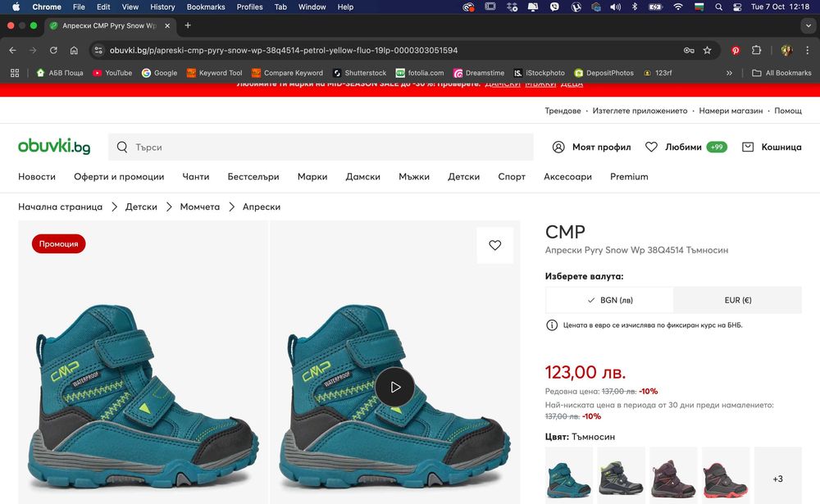Open password key icon in address bar
The image size is (820, 504).
pos(689,50)
